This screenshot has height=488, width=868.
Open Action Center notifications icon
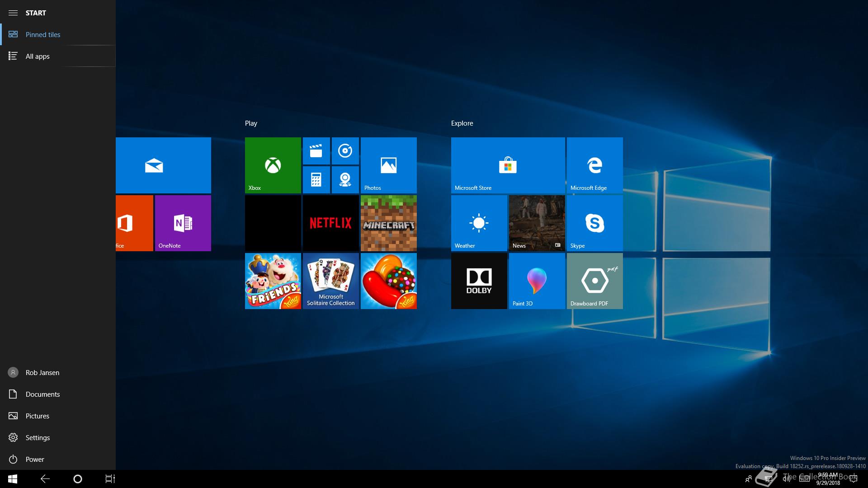pyautogui.click(x=854, y=479)
